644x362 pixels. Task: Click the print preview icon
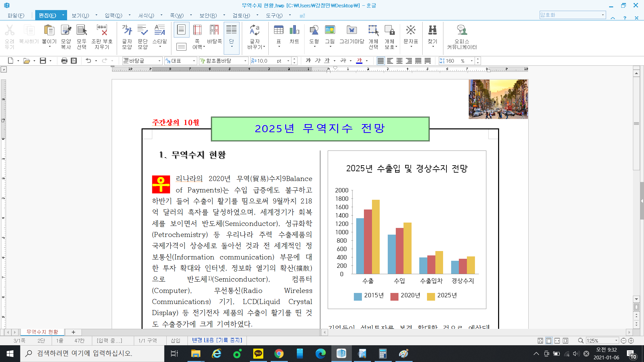pyautogui.click(x=74, y=61)
